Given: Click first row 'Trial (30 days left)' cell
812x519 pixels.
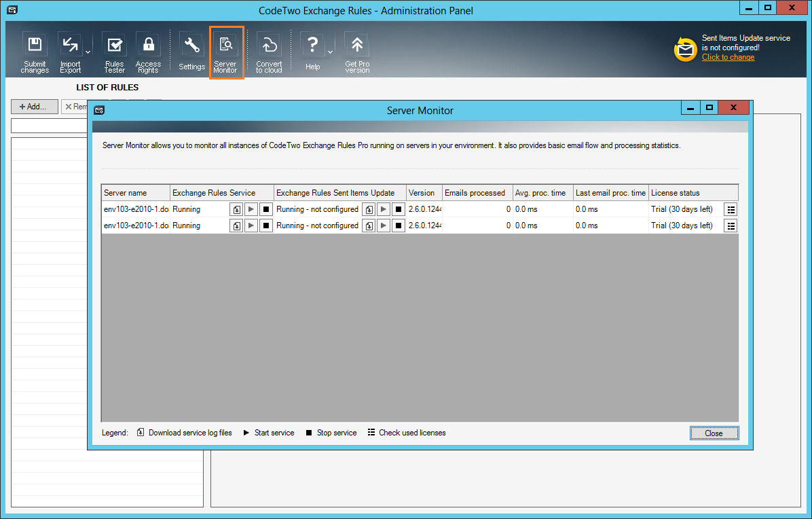Looking at the screenshot, I should pyautogui.click(x=682, y=209).
